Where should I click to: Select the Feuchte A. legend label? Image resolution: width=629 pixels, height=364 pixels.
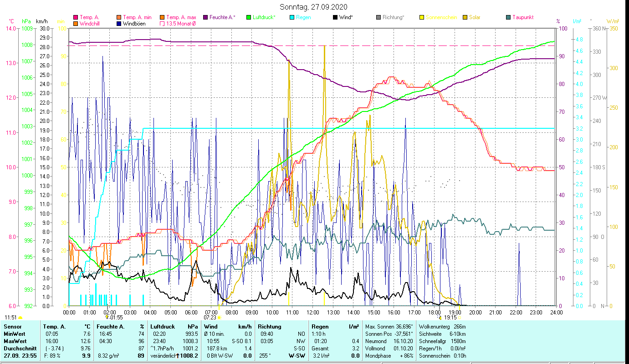[x=222, y=17]
